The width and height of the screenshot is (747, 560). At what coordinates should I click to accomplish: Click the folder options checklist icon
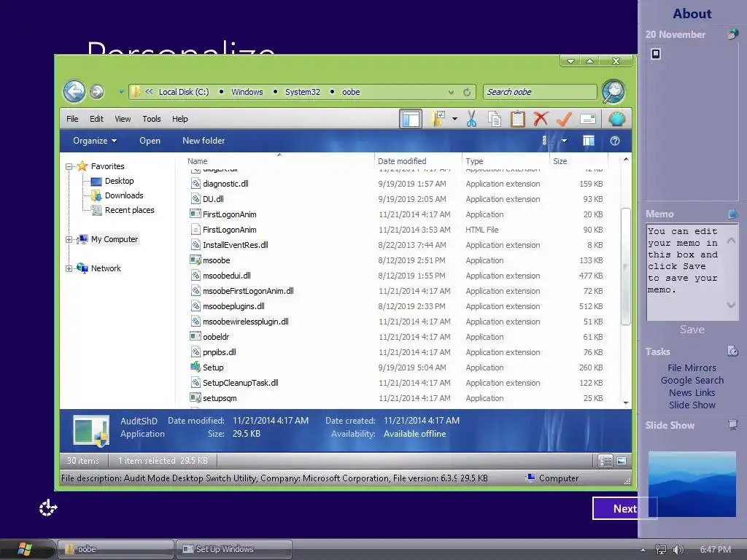tap(438, 119)
